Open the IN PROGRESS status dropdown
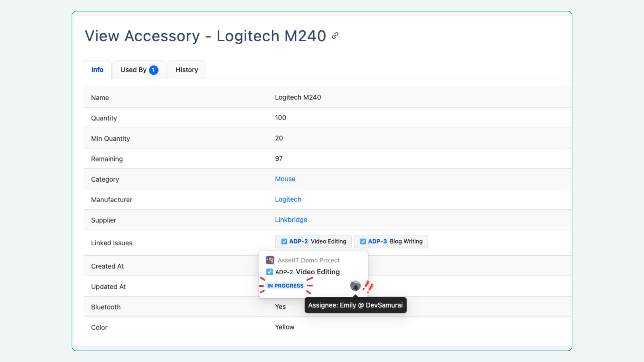 pos(285,285)
